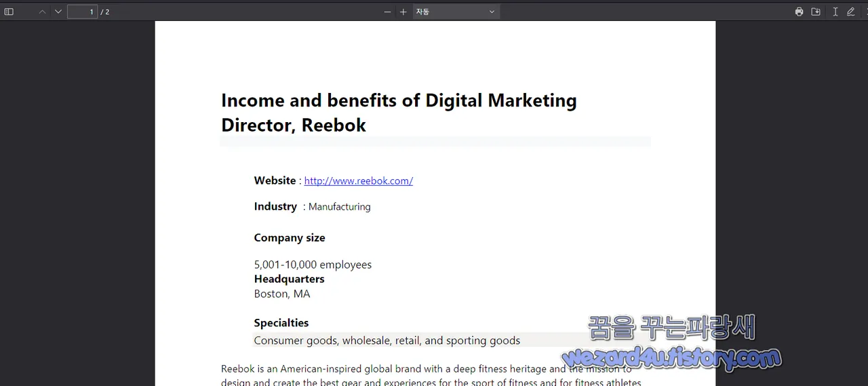Viewport: 868px width, 386px height.
Task: Select the text annotation tool
Action: [x=835, y=12]
